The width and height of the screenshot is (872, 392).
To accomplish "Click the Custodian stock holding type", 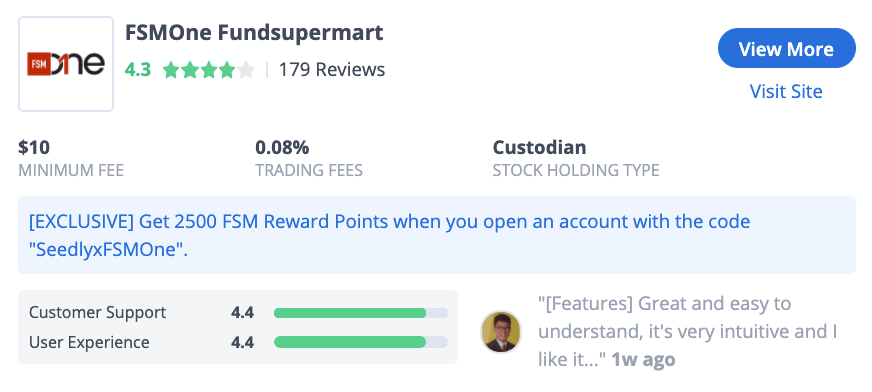I will tap(539, 147).
